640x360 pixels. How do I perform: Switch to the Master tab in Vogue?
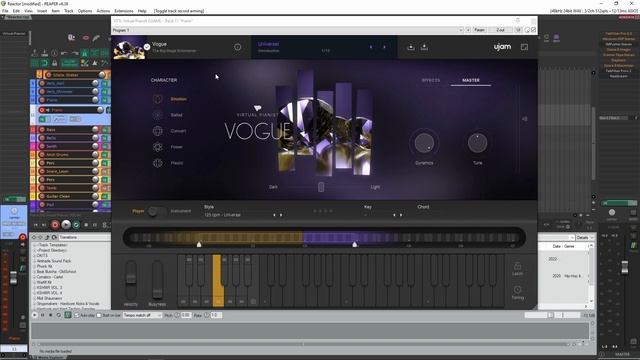(x=471, y=80)
